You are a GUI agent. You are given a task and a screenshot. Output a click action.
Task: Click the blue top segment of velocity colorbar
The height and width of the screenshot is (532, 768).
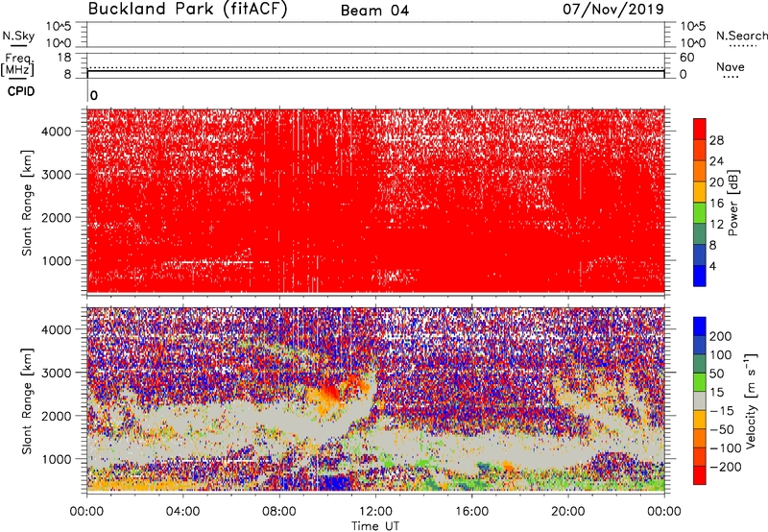coord(700,326)
